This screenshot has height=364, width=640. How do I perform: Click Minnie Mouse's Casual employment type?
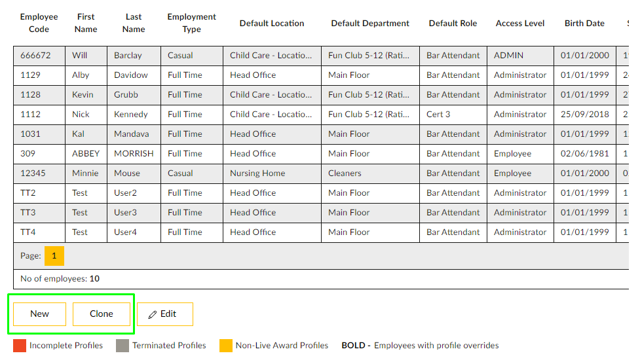point(180,173)
